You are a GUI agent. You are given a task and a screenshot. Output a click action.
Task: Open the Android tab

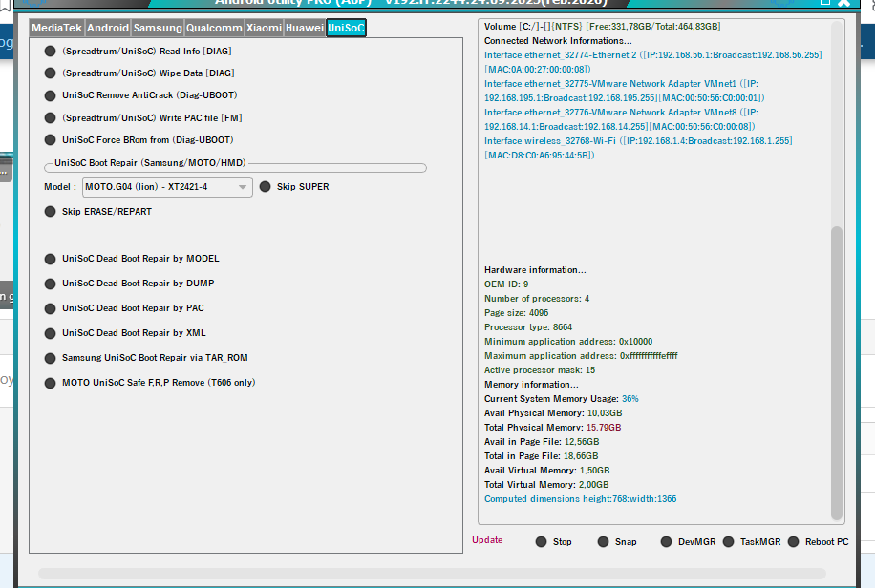pyautogui.click(x=108, y=28)
